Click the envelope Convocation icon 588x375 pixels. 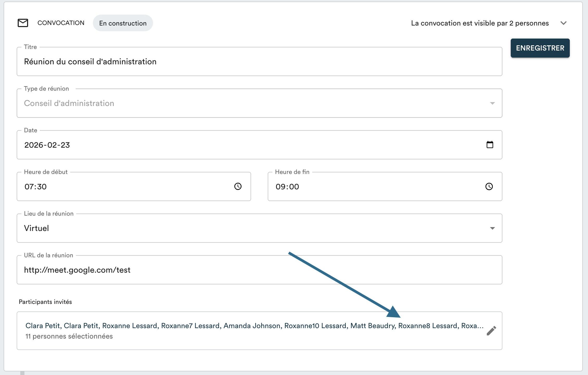23,23
